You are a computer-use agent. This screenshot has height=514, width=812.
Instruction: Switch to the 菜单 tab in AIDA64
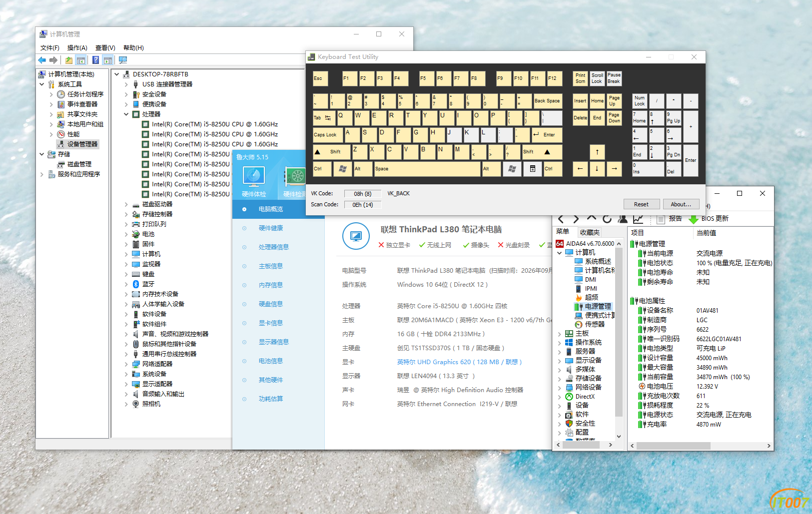[x=563, y=232]
